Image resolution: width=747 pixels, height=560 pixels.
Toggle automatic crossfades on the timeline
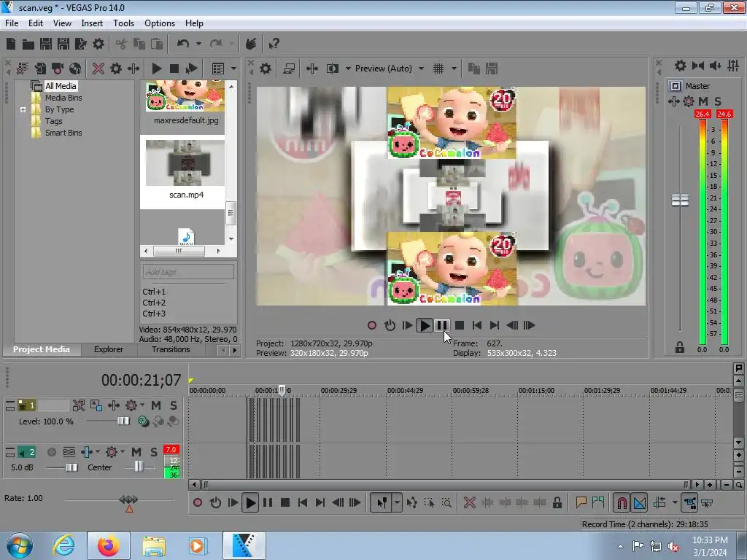click(639, 502)
